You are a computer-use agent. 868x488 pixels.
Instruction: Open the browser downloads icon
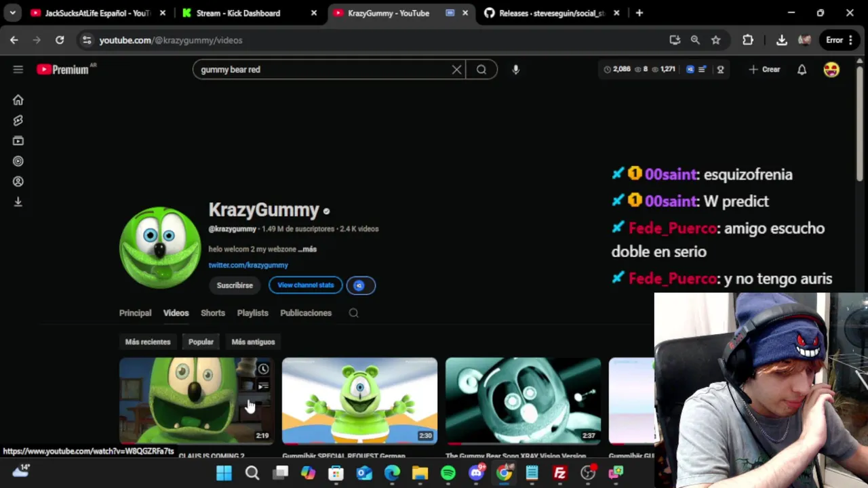pyautogui.click(x=782, y=40)
